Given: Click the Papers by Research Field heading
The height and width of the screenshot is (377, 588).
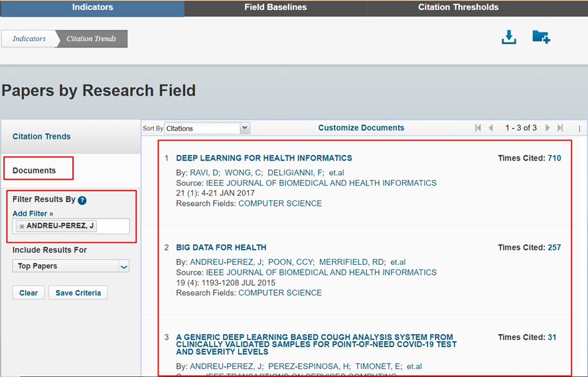Looking at the screenshot, I should click(x=99, y=91).
